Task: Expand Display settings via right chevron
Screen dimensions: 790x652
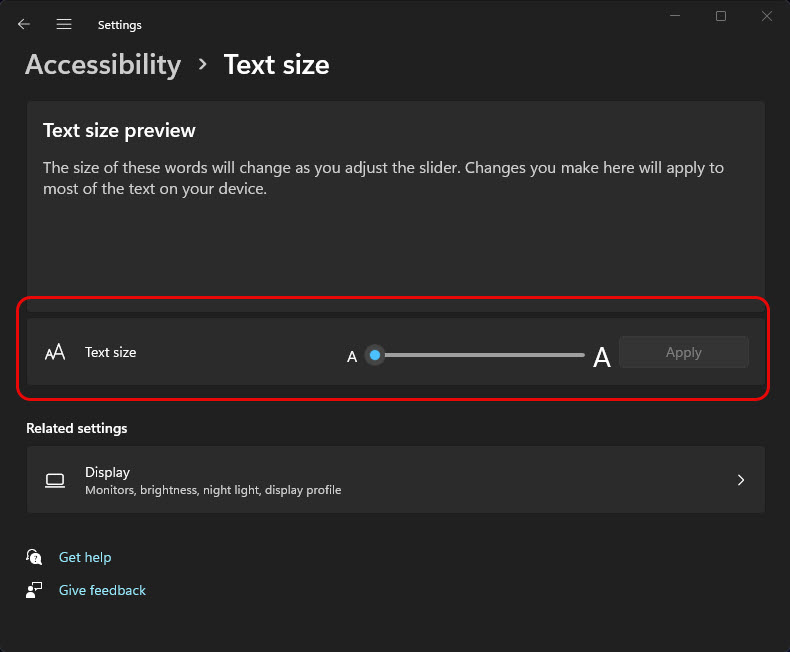Action: 741,480
